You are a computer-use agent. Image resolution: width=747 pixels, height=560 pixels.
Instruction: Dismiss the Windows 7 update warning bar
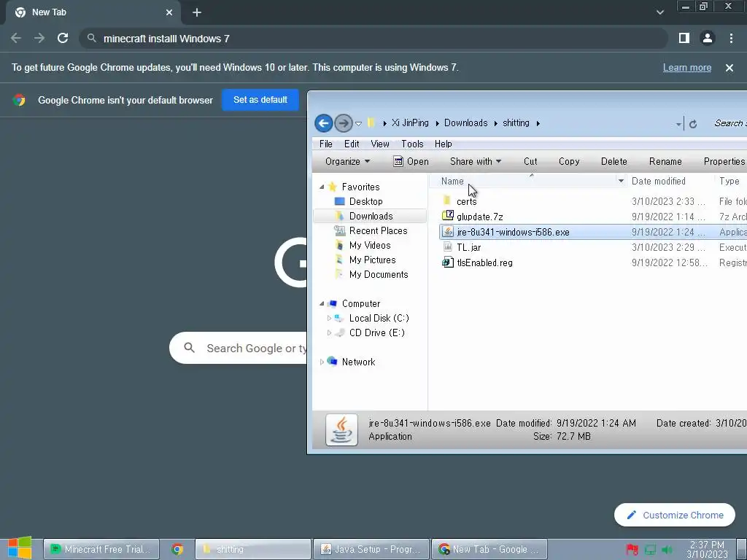click(x=729, y=68)
